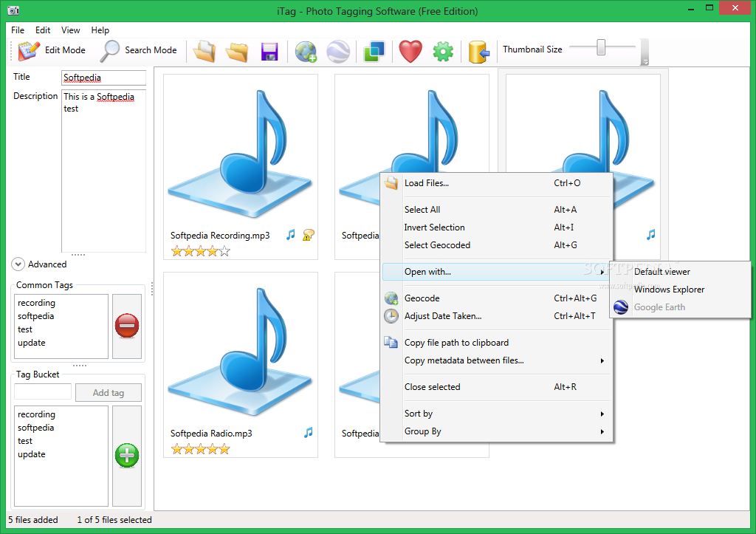Choose Copy file path to clipboard

pyautogui.click(x=497, y=343)
